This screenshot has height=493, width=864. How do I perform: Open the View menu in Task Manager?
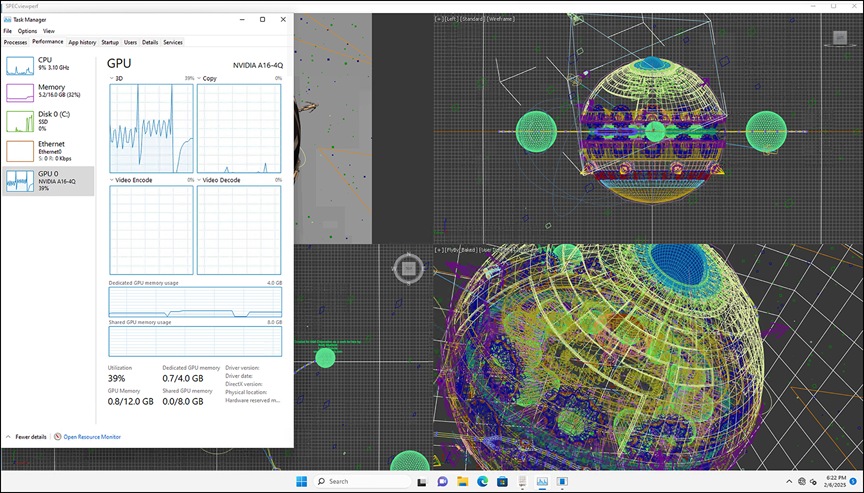48,31
